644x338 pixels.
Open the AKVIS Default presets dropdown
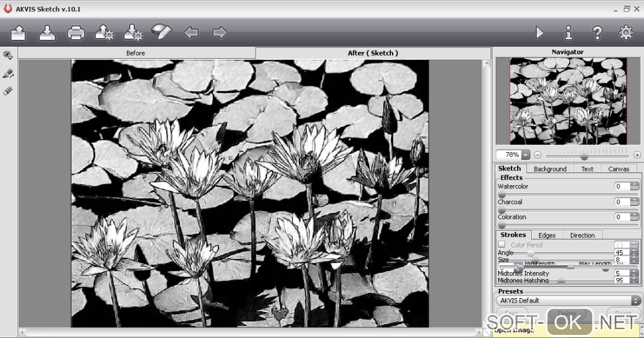coord(568,301)
